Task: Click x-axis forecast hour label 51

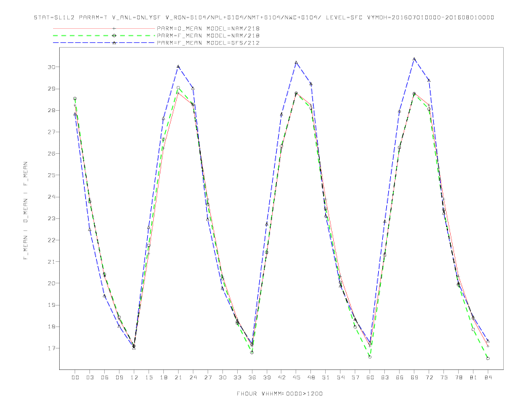Action: (326, 377)
